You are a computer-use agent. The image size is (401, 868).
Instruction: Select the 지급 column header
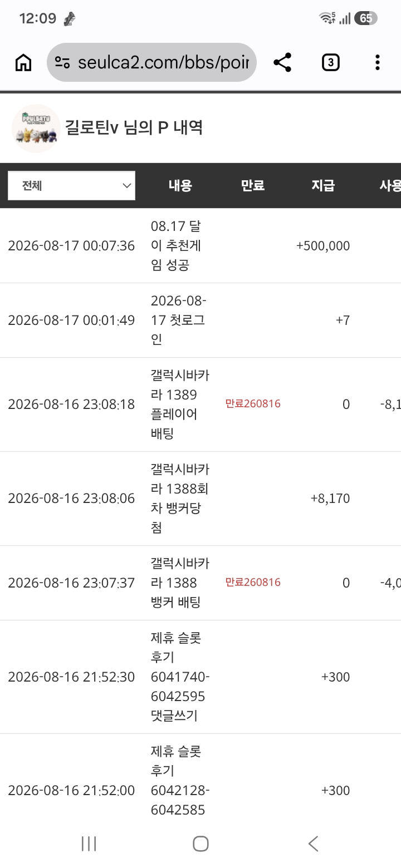pos(323,186)
